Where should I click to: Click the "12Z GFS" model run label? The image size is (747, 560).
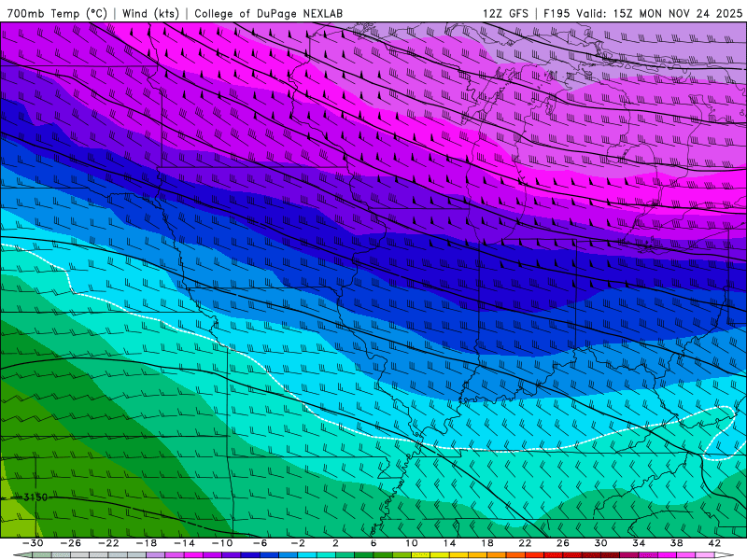pyautogui.click(x=505, y=13)
